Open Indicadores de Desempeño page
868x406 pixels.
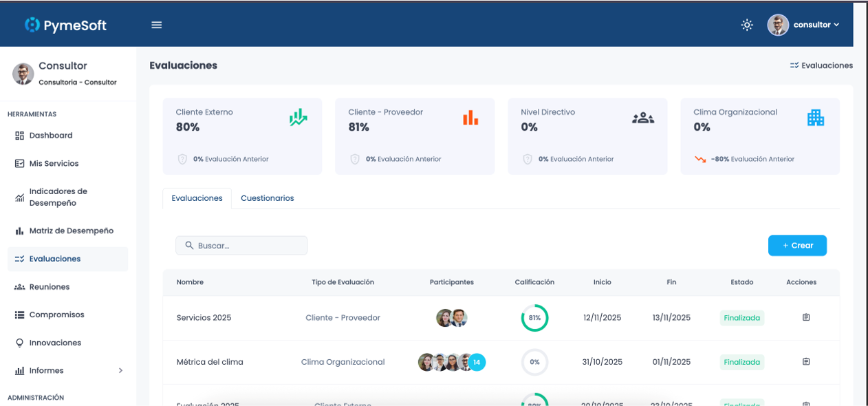(58, 197)
